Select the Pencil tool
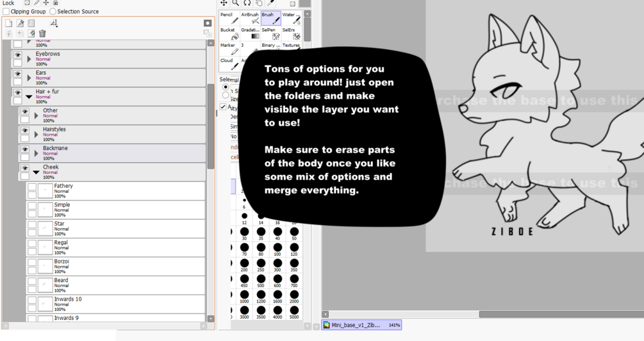The width and height of the screenshot is (644, 341). click(x=229, y=19)
